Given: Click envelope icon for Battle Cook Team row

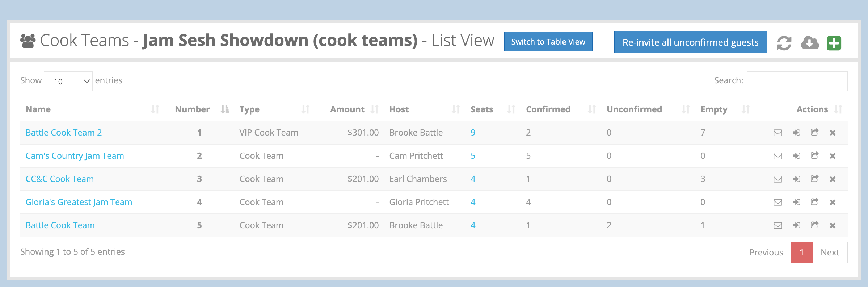Looking at the screenshot, I should point(778,225).
